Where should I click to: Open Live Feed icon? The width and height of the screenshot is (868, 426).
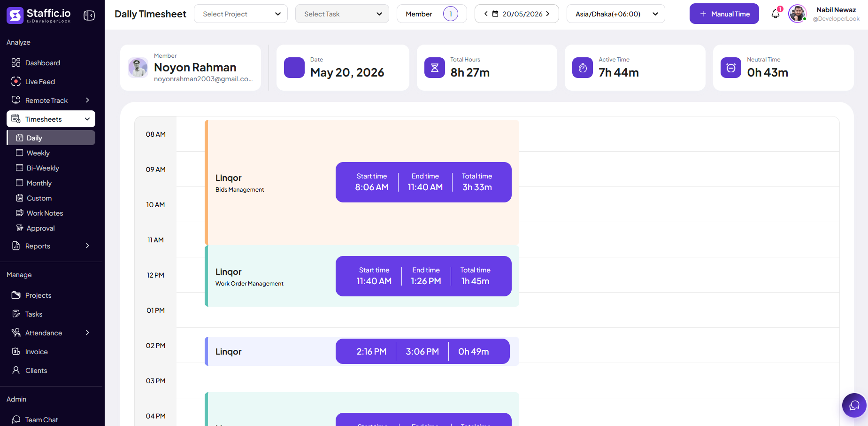pos(16,81)
